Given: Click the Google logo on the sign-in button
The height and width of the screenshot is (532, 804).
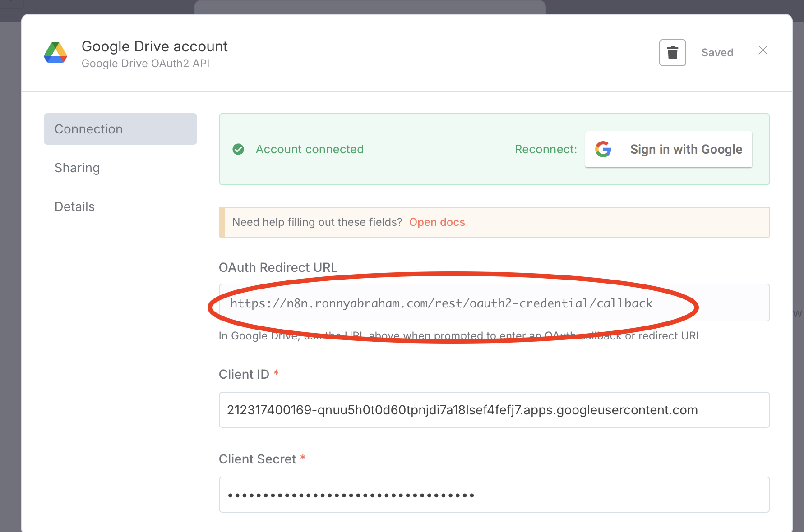Looking at the screenshot, I should pos(603,149).
